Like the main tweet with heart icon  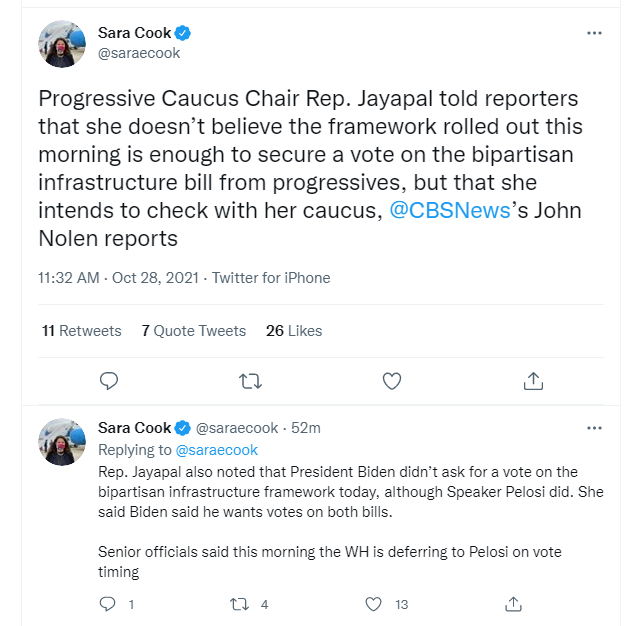click(392, 381)
